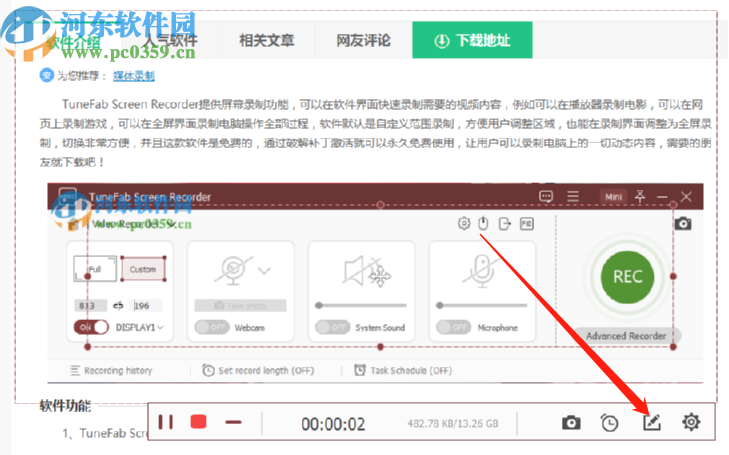The height and width of the screenshot is (455, 729).
Task: Open the 人气软件 tab
Action: click(170, 40)
